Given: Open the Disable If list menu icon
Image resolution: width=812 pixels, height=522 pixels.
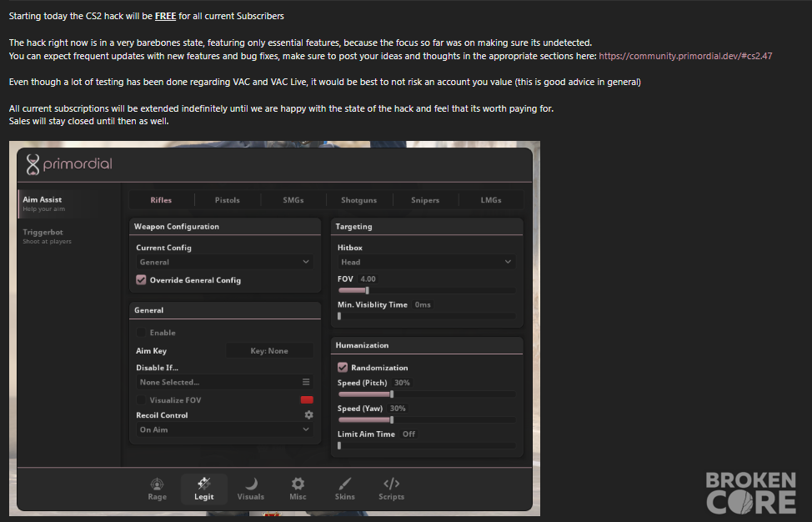Looking at the screenshot, I should coord(306,382).
